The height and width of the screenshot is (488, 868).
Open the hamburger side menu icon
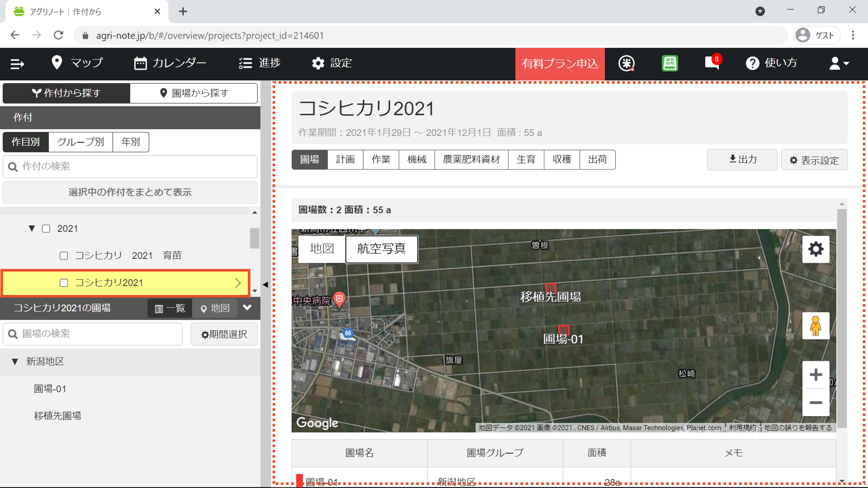(x=17, y=64)
